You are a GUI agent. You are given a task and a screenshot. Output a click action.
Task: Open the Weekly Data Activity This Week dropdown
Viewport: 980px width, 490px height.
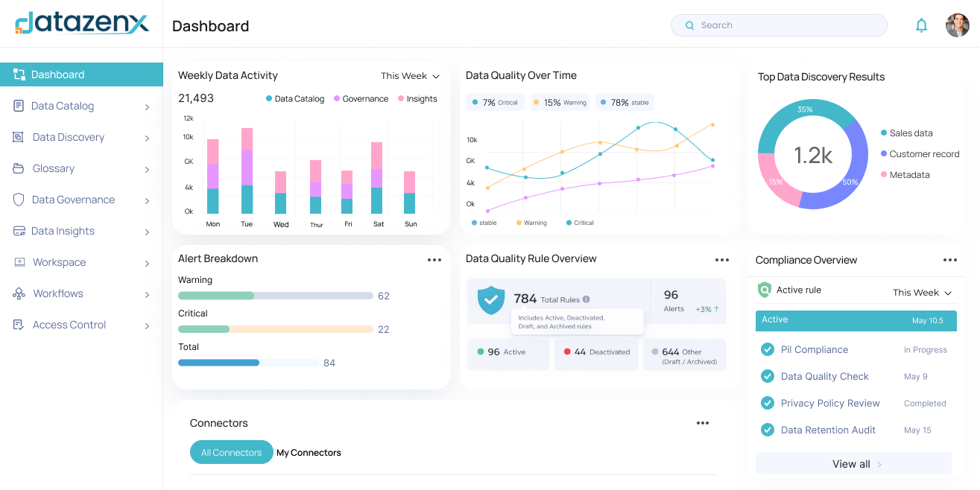click(x=410, y=76)
